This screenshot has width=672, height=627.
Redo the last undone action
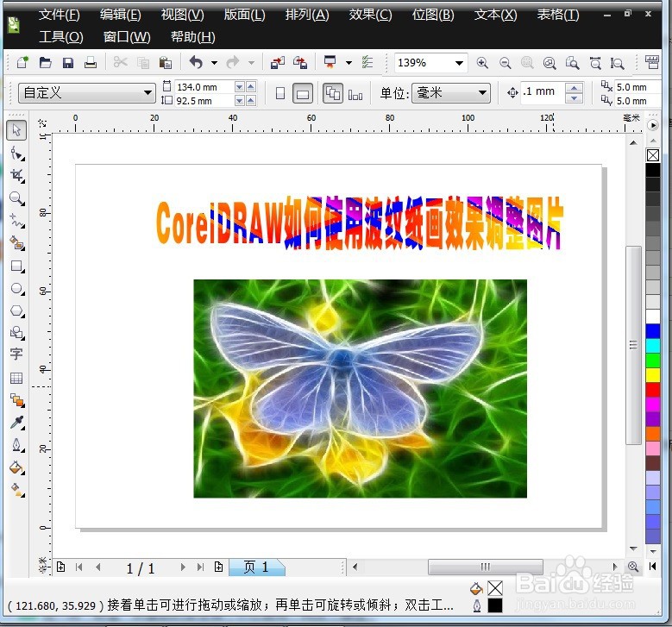pos(232,63)
